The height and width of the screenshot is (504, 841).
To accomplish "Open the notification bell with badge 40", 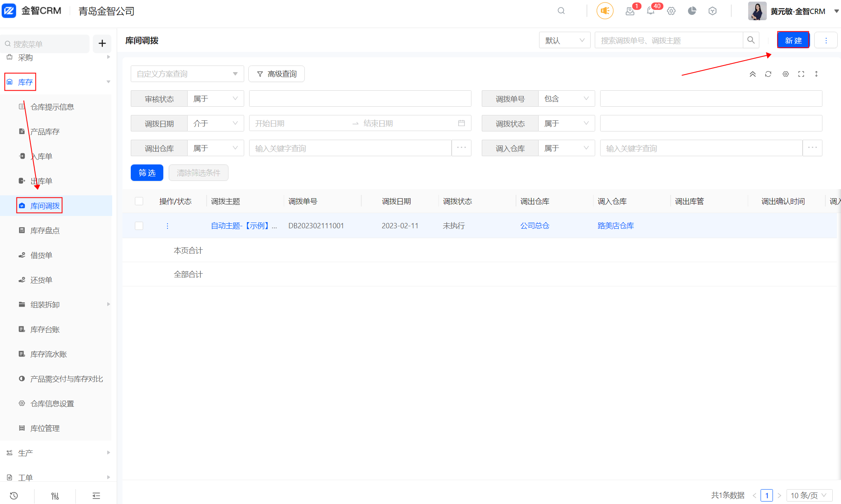I will point(650,11).
